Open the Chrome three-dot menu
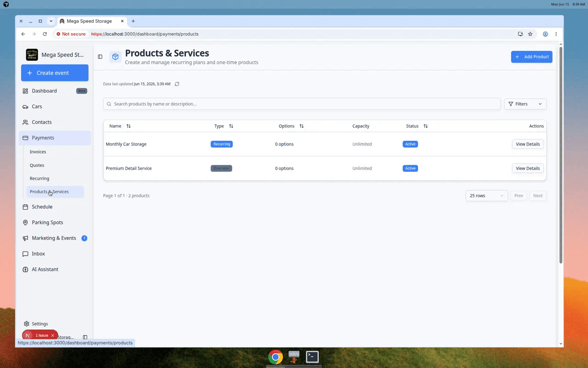The width and height of the screenshot is (588, 368). (556, 34)
